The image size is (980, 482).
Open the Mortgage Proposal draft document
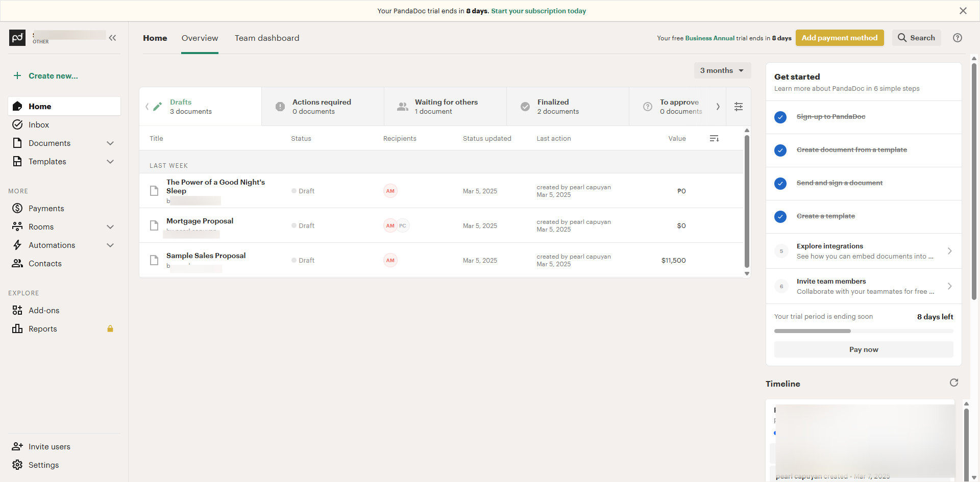[x=200, y=221]
